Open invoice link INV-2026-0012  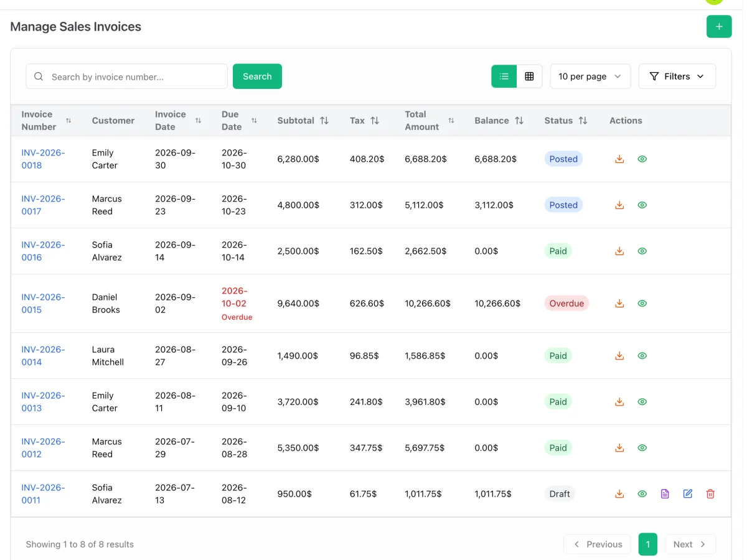(43, 448)
